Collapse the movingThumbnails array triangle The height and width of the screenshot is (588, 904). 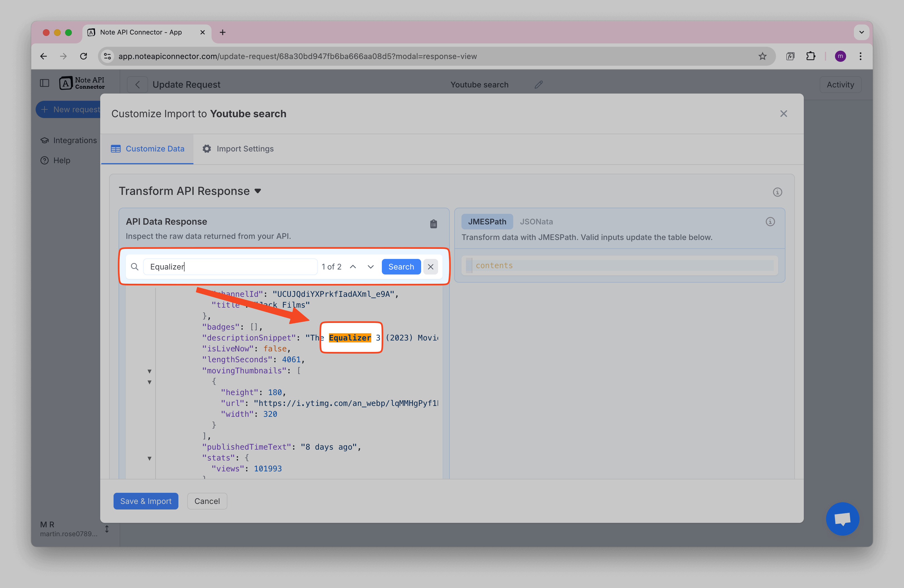(149, 371)
